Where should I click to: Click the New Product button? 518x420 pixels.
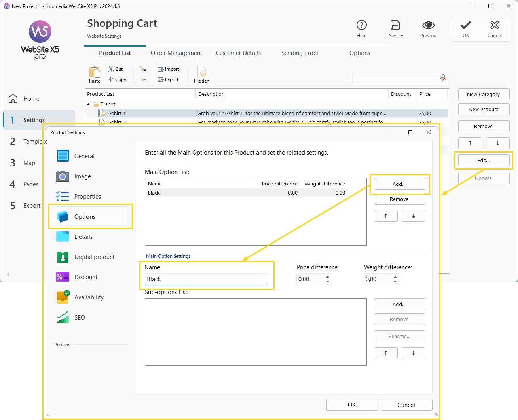[483, 110]
